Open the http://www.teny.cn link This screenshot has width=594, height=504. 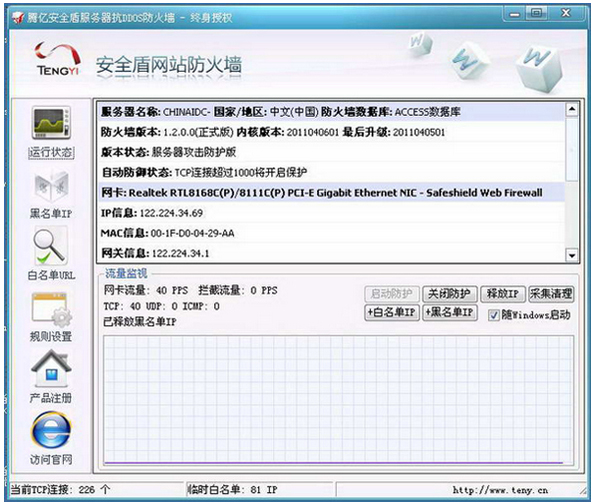point(500,490)
